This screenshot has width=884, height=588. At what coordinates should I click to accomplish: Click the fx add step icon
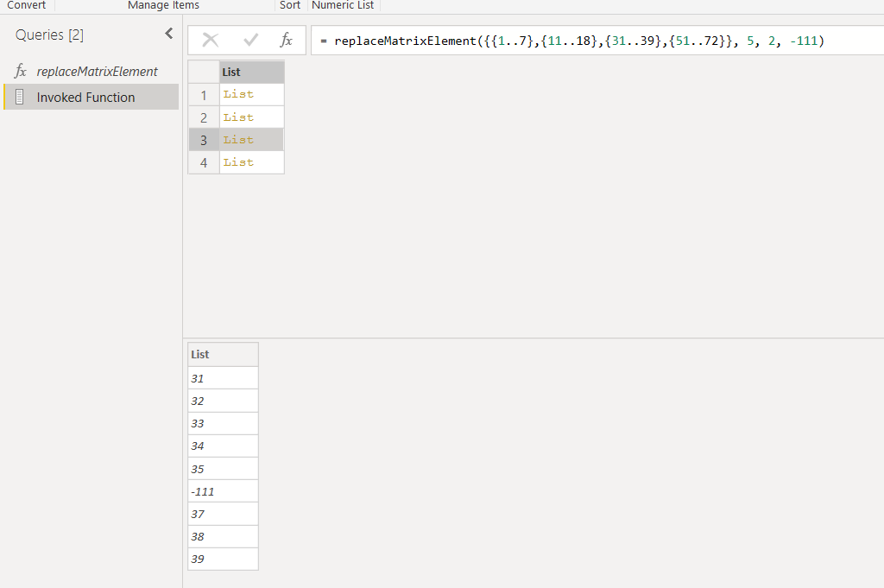tap(287, 40)
